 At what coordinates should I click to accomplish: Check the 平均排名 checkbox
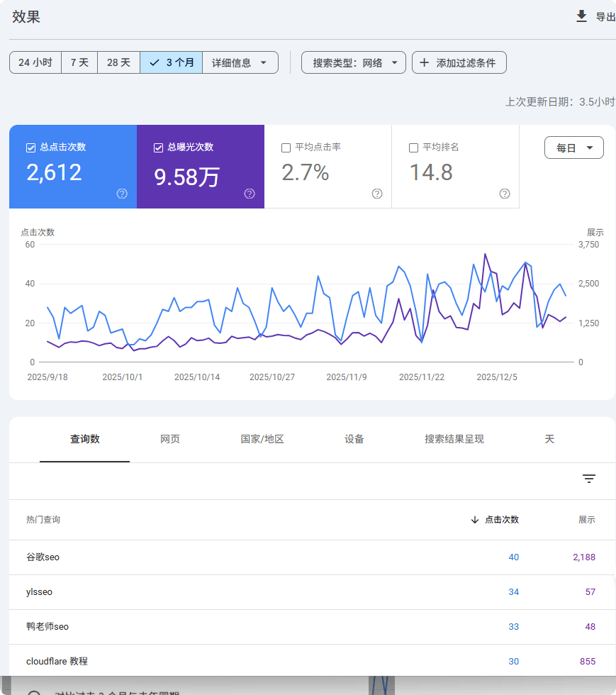click(413, 148)
